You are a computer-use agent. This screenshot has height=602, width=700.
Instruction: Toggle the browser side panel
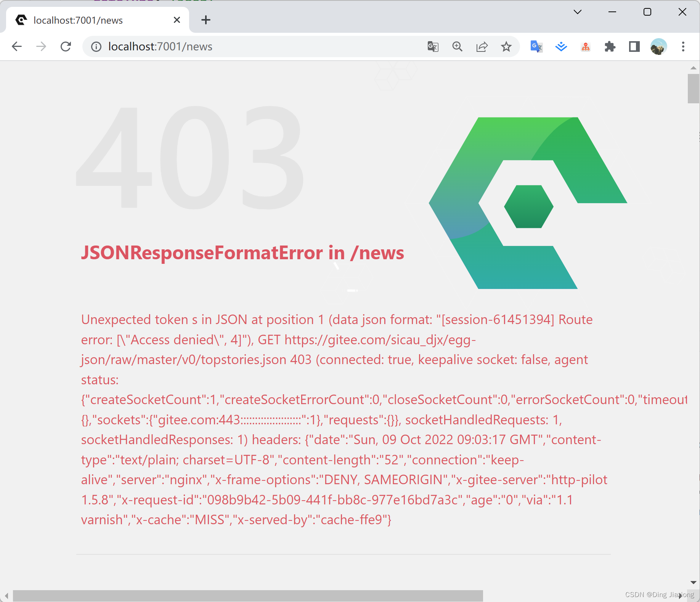tap(634, 47)
